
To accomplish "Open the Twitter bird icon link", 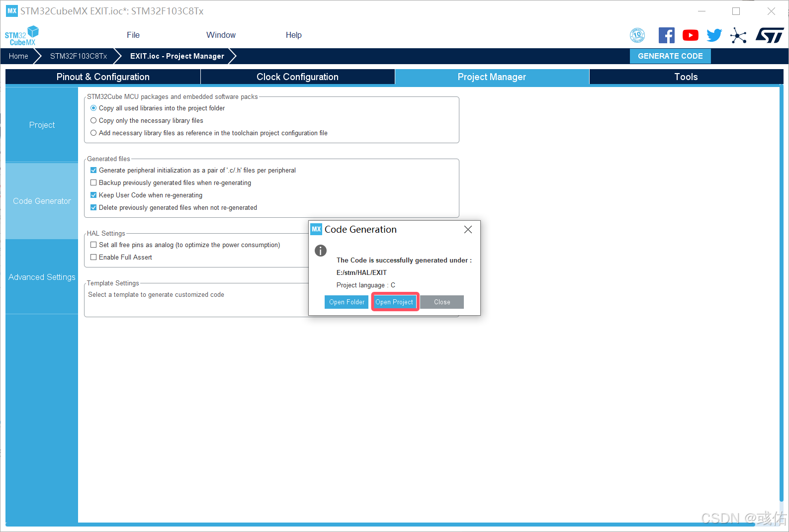I will (x=714, y=35).
